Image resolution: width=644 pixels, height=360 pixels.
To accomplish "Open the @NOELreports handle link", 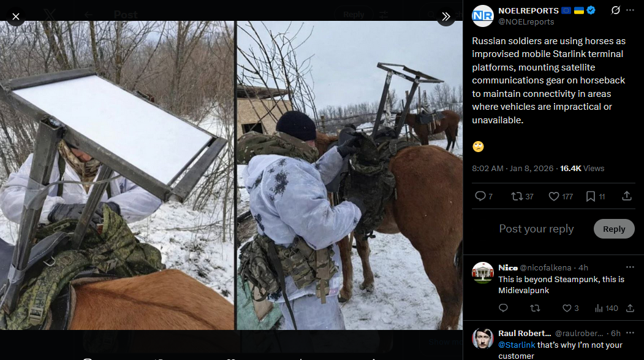I will 526,22.
